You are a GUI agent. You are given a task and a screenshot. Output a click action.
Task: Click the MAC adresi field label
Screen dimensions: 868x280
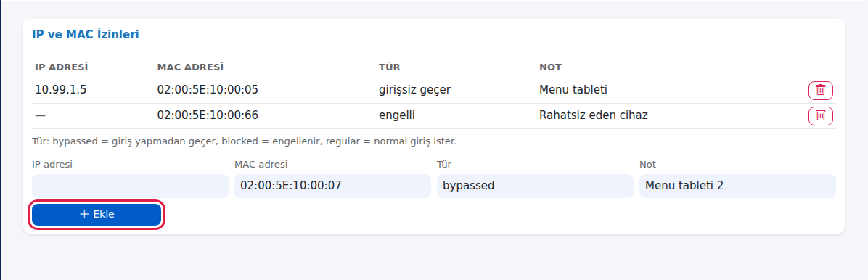tap(261, 165)
